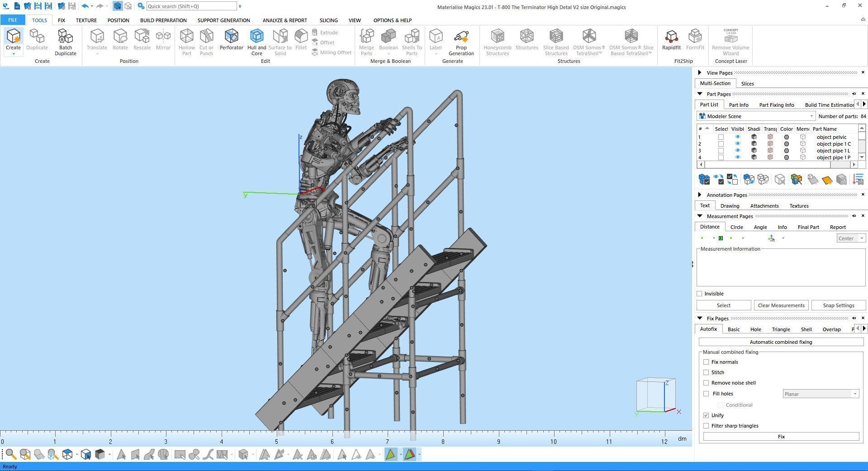868x471 pixels.
Task: Click the Quick search input field
Action: click(191, 6)
